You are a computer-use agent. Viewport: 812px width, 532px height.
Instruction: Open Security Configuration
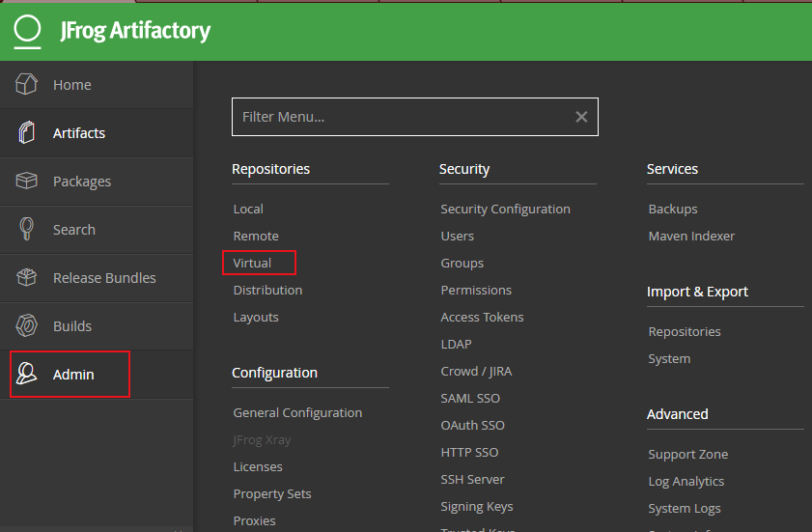[505, 209]
